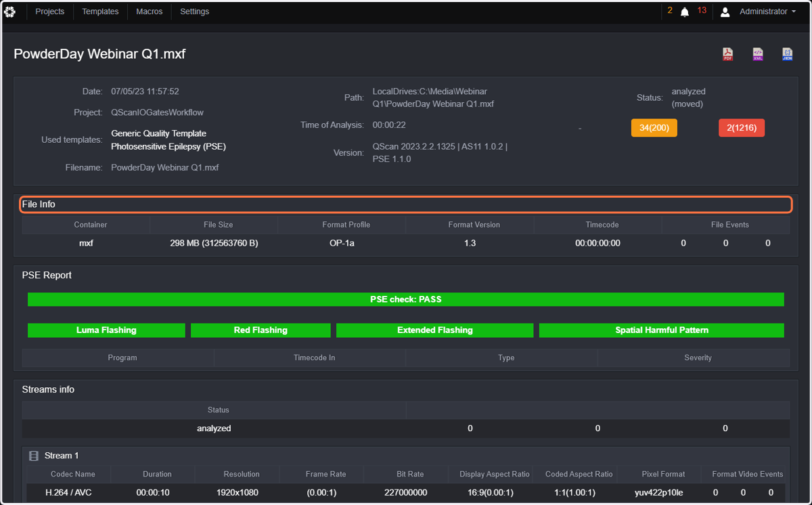
Task: Open the Settings menu
Action: [x=195, y=12]
